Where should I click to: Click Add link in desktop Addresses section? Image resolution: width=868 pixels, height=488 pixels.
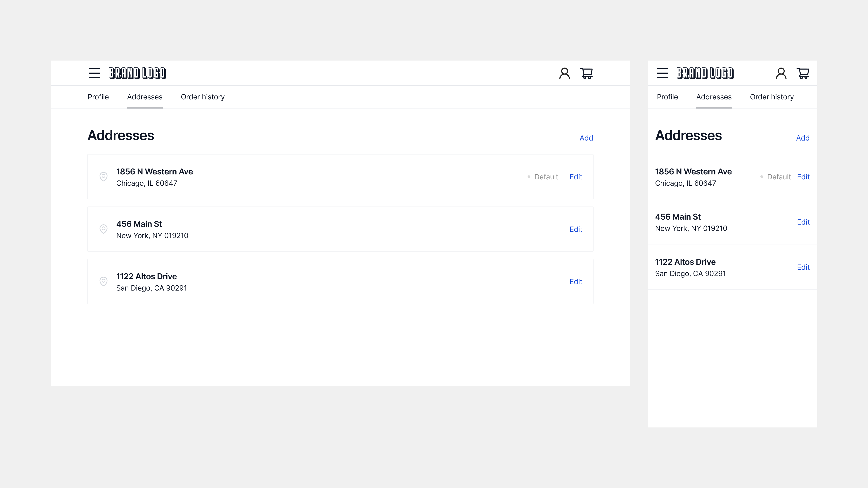pos(586,138)
